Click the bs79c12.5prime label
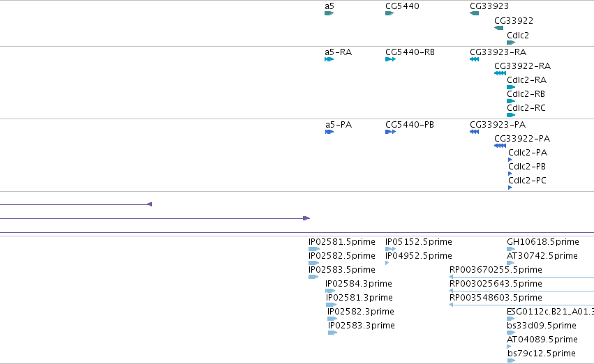 (x=542, y=354)
